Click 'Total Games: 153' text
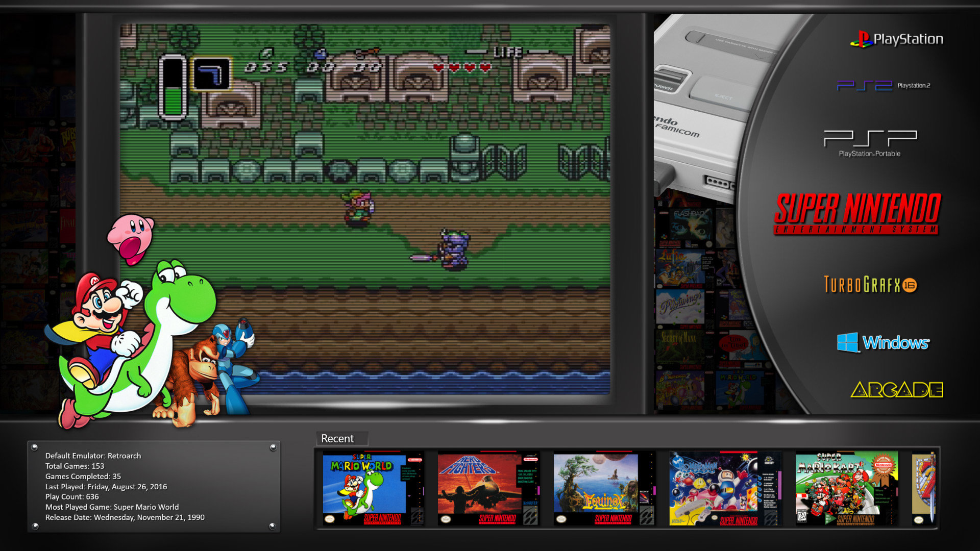 [75, 466]
